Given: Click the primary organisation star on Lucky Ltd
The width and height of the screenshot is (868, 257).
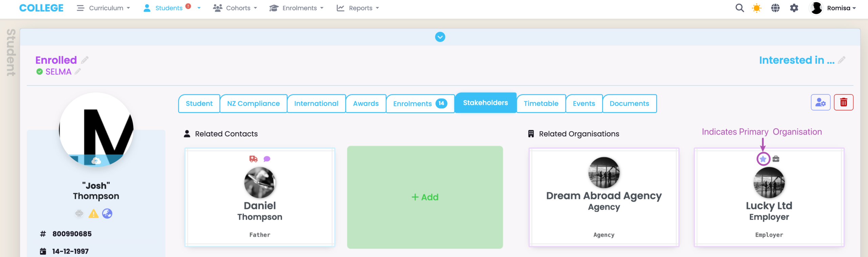Looking at the screenshot, I should click(763, 159).
